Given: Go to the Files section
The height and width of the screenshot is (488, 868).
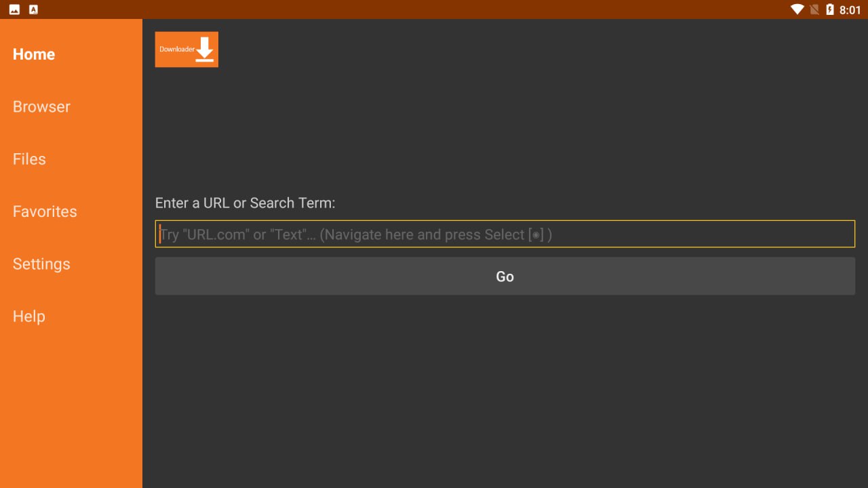Looking at the screenshot, I should (29, 159).
